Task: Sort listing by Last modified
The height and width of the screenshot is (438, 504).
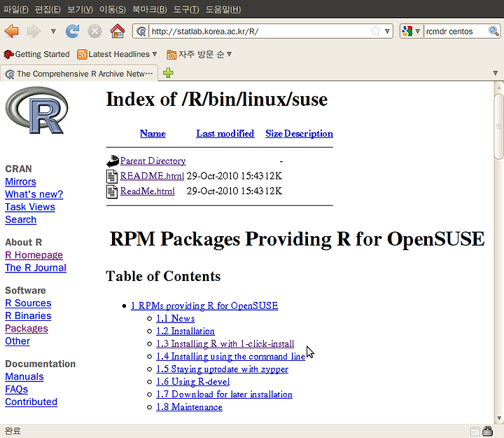Action: 225,134
